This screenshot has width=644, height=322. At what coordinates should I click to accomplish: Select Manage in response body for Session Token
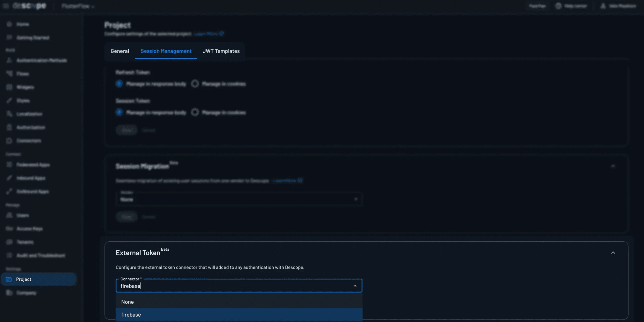119,112
